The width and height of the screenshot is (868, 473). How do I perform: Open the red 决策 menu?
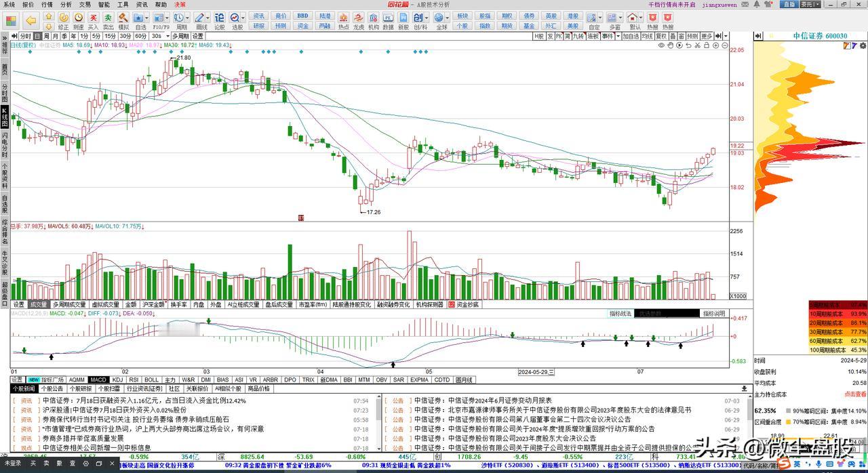click(x=180, y=4)
